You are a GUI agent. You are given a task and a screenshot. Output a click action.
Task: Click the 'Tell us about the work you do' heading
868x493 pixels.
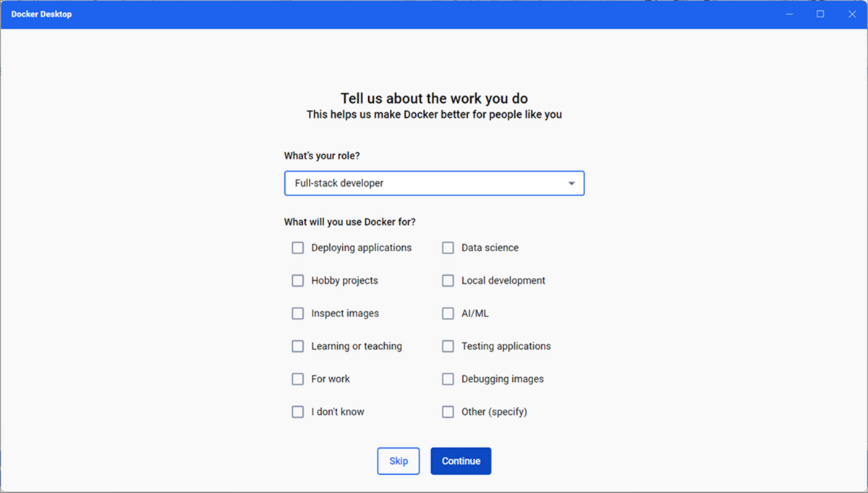coord(434,98)
